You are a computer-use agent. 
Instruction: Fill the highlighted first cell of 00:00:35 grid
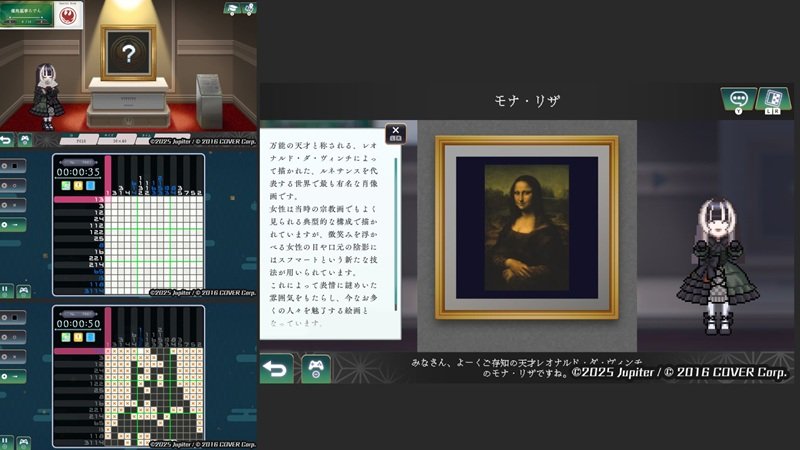click(108, 199)
